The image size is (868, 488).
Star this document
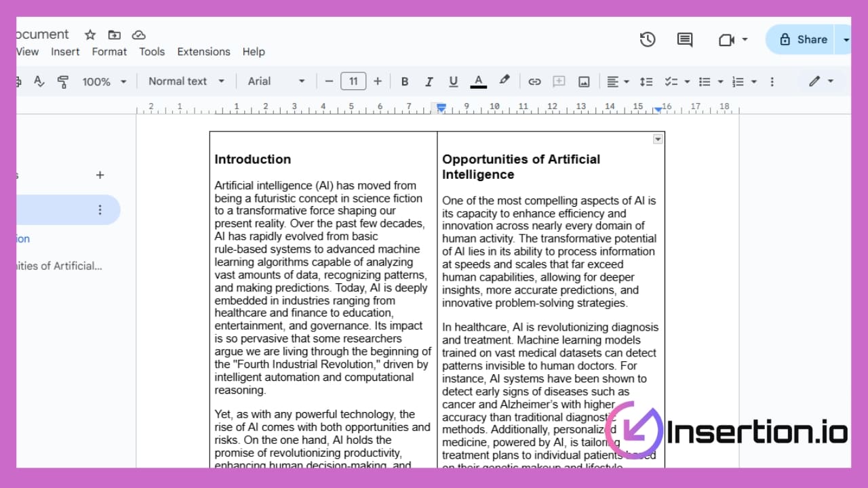pos(90,35)
